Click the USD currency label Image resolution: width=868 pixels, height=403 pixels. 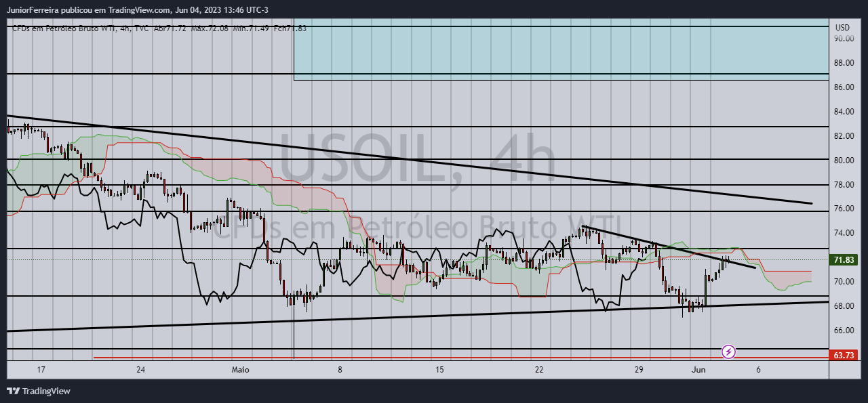tap(842, 28)
